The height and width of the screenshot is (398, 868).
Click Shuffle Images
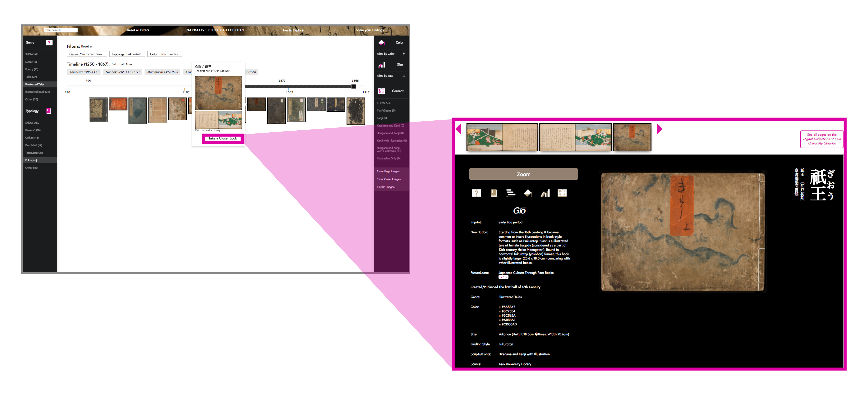pos(385,187)
